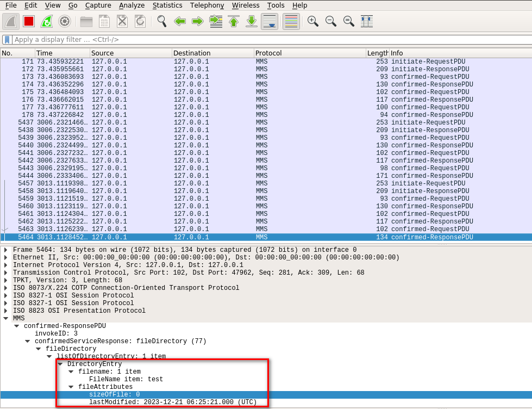Viewport: 532px width, 409px height.
Task: Open the Tools menu
Action: [x=276, y=5]
